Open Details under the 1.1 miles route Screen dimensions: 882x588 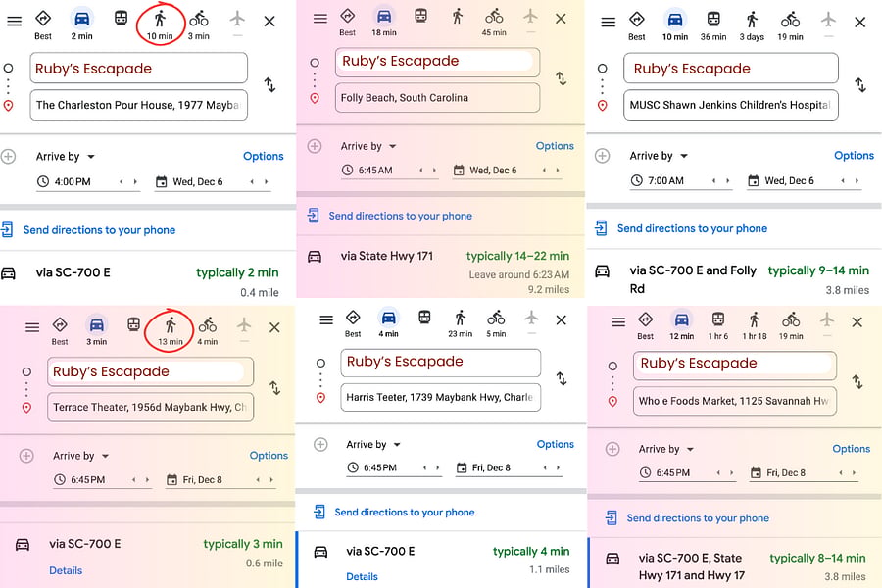[x=362, y=577]
